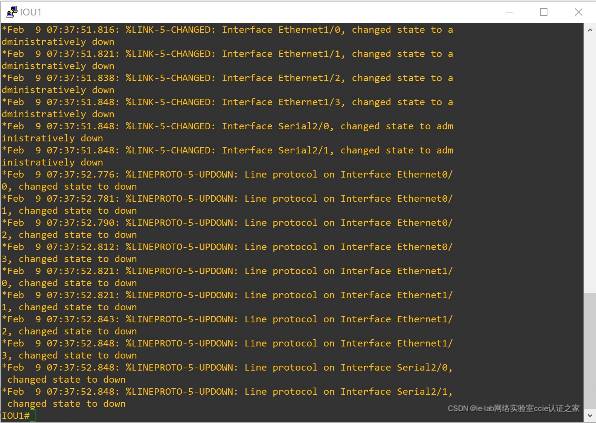Click the IOU1 window title text

[x=30, y=12]
